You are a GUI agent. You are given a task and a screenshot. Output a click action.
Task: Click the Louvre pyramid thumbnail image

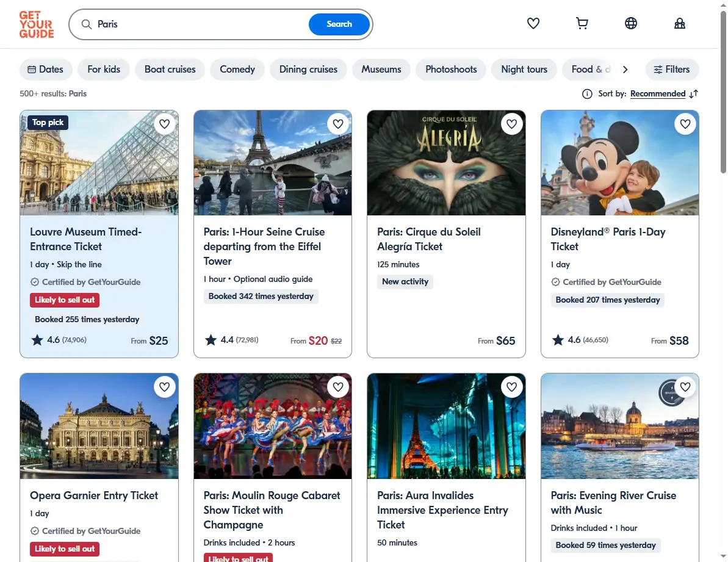99,162
